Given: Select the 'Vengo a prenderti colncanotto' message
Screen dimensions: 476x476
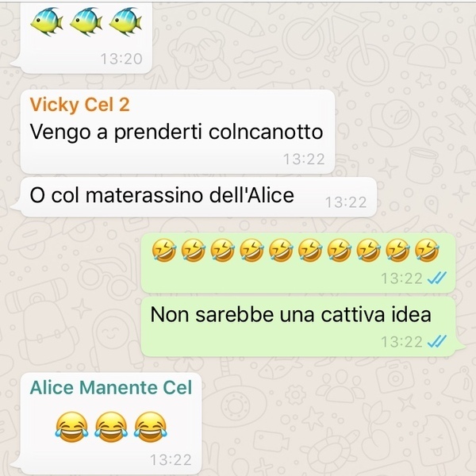Looking at the screenshot, I should point(176,132).
